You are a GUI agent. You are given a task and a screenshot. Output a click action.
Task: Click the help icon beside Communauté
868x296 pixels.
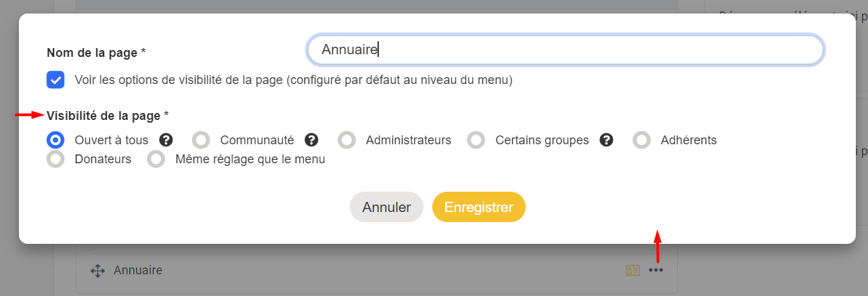click(x=311, y=140)
